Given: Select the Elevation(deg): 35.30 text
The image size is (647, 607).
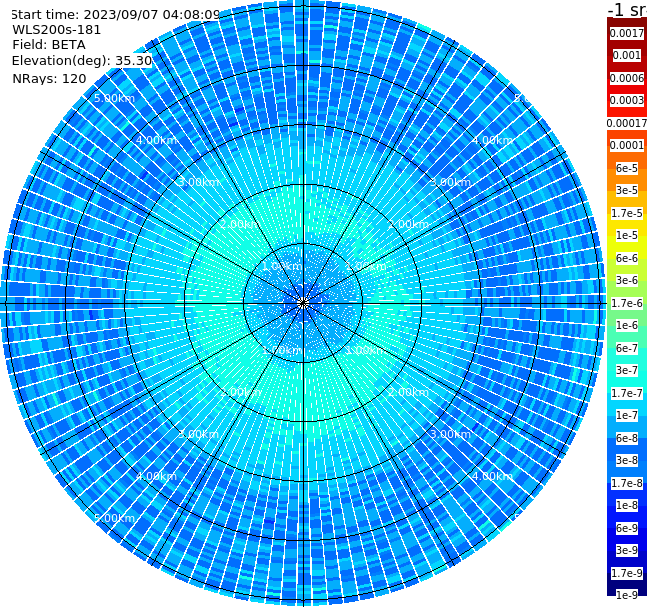Looking at the screenshot, I should coord(82,61).
